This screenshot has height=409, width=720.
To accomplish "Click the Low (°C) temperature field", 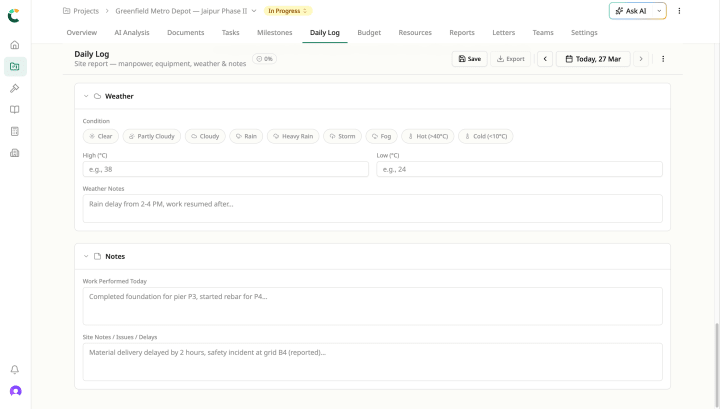I will coord(519,169).
